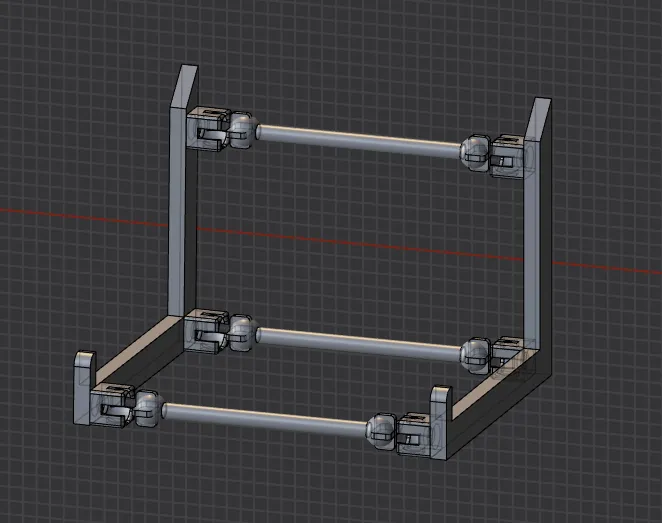The height and width of the screenshot is (523, 662).
Task: Select the middle horizontal rod at the frame corner
Action: click(358, 344)
